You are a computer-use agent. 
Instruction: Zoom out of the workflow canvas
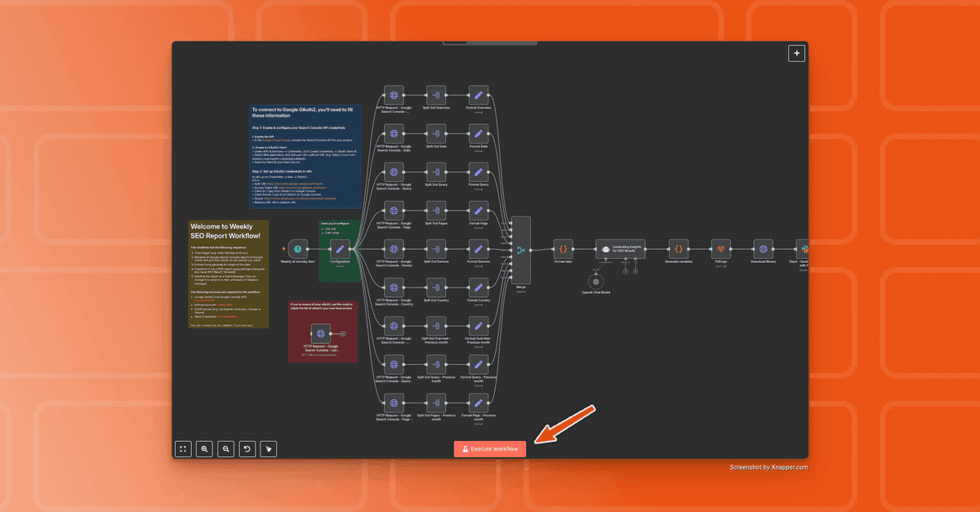point(226,449)
